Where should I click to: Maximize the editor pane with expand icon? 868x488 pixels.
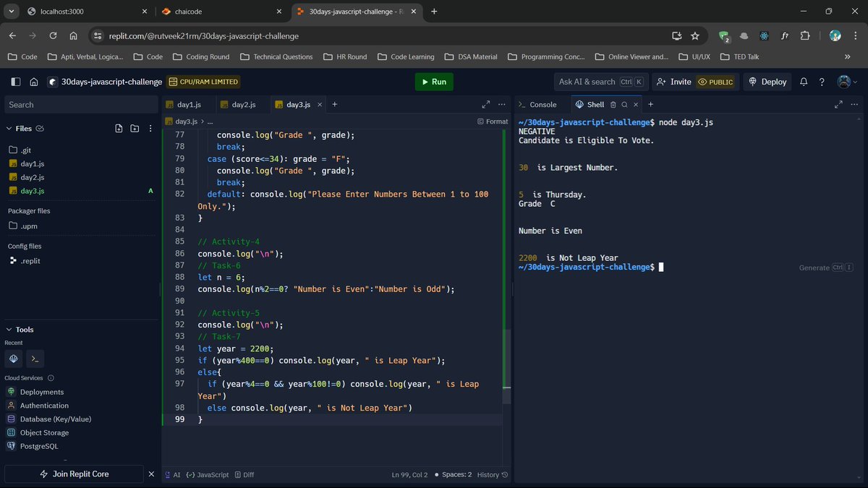(486, 104)
